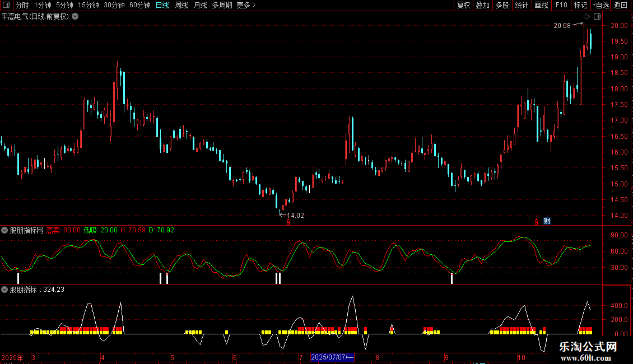
Task: Click the diamond marker icon above chart
Action: [x=587, y=17]
